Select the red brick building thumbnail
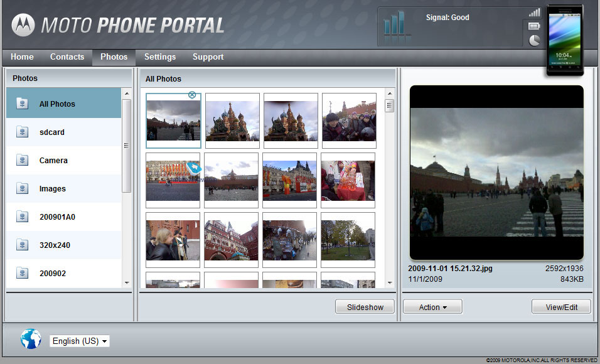The height and width of the screenshot is (364, 600). pos(231,240)
